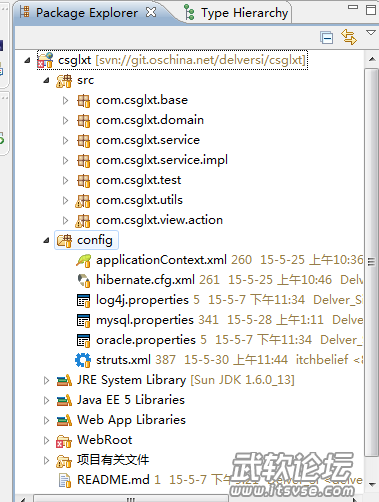Click the struts.xml gear icon
Image resolution: width=379 pixels, height=502 pixels.
[x=83, y=360]
